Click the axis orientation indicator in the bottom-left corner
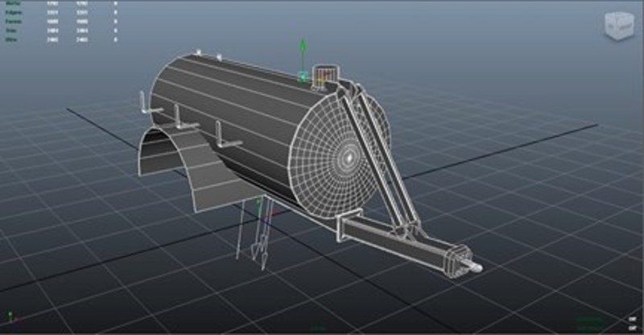 click(x=10, y=320)
